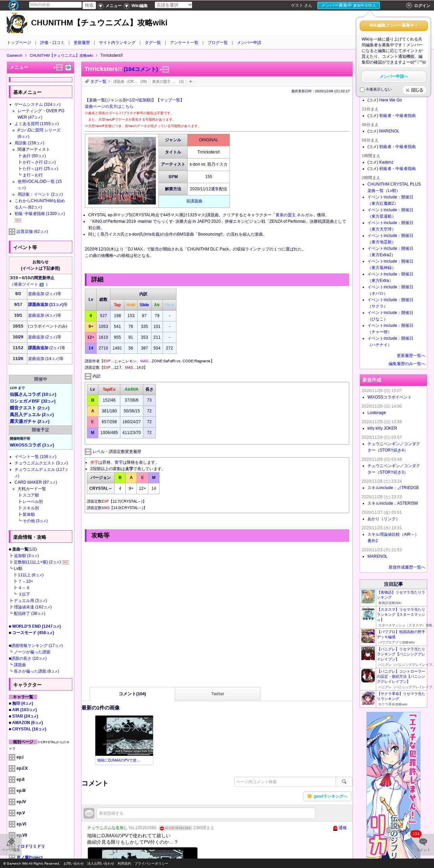Click the 新規投稿する comment field
434x868 pixels.
[206, 813]
